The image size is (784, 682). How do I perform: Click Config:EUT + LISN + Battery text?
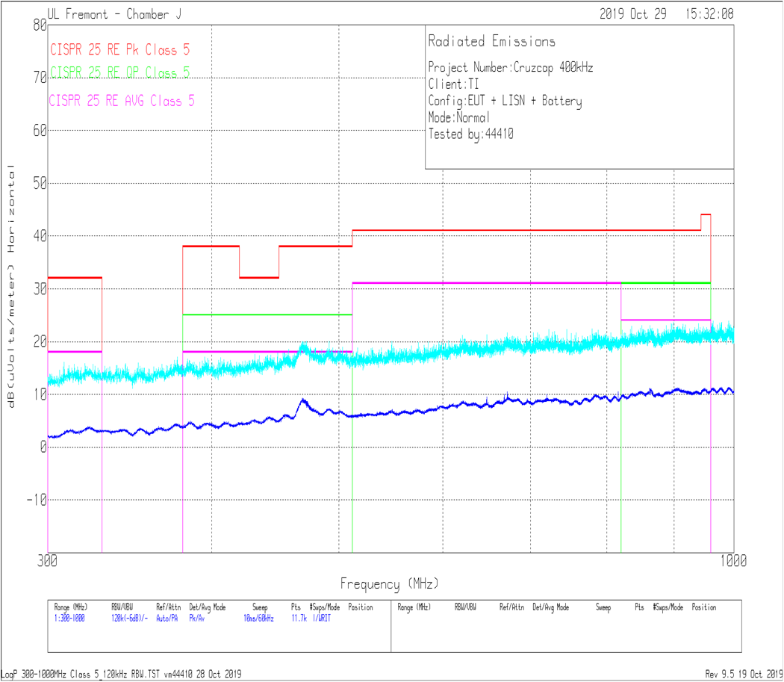(x=505, y=101)
